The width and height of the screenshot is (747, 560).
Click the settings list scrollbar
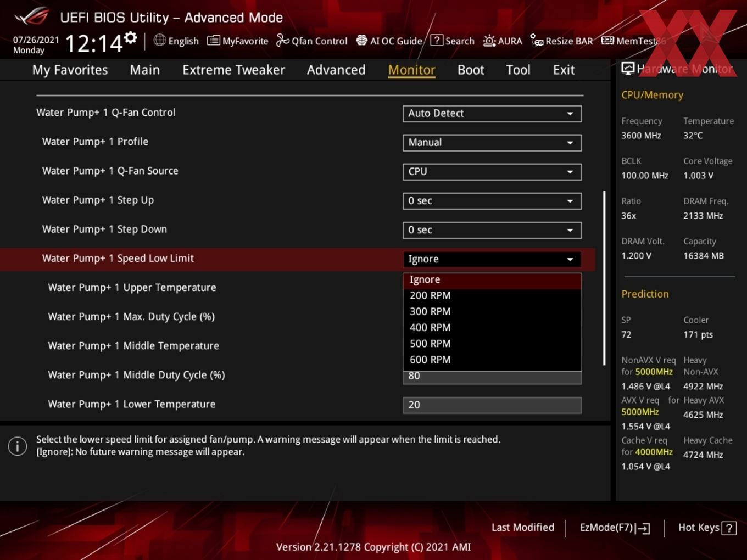(604, 278)
